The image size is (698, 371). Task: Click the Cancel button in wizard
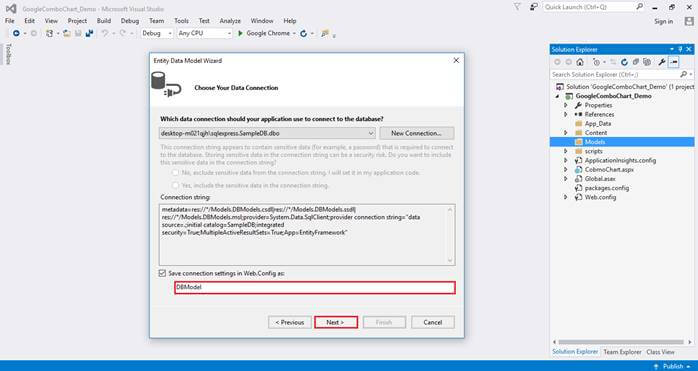433,322
